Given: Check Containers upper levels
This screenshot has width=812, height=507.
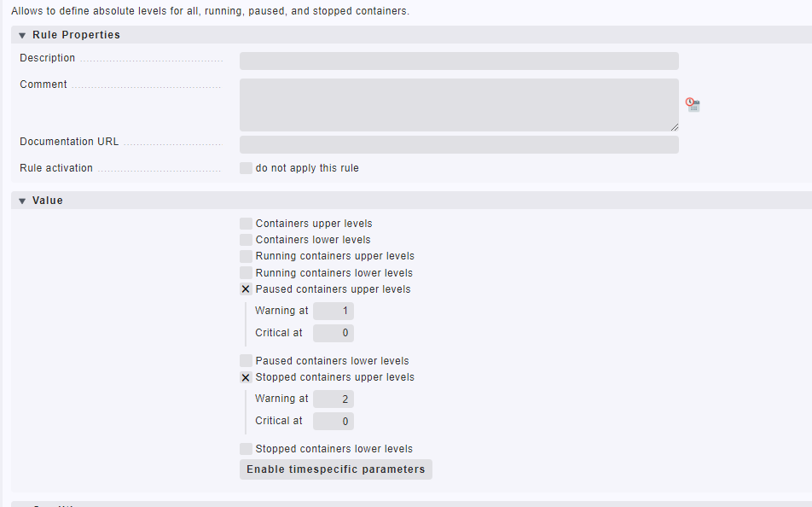Looking at the screenshot, I should [x=246, y=224].
